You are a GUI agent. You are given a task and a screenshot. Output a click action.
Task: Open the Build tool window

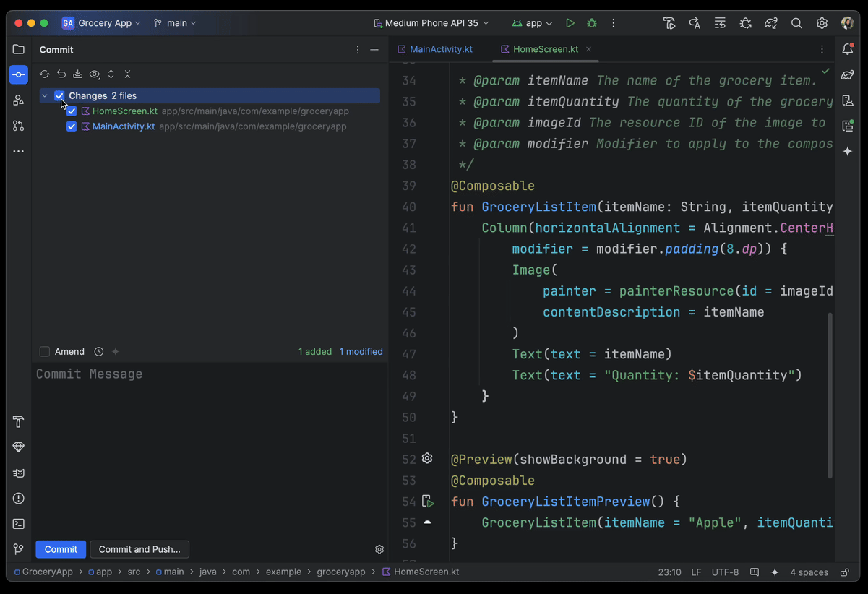coord(18,421)
